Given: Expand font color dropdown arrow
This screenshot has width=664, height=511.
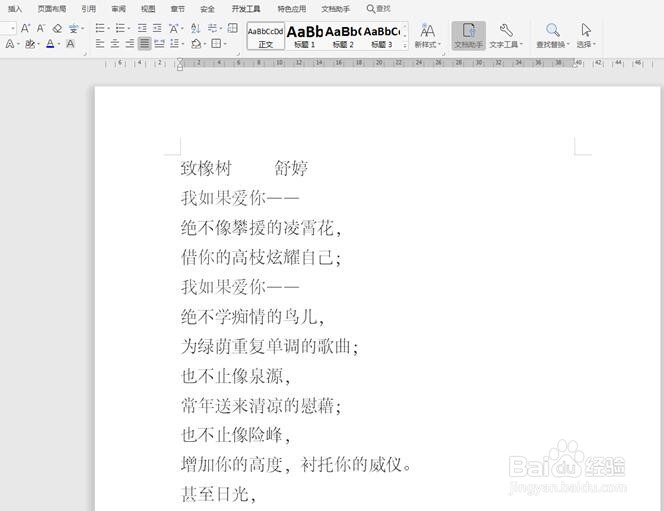Looking at the screenshot, I should click(x=59, y=44).
